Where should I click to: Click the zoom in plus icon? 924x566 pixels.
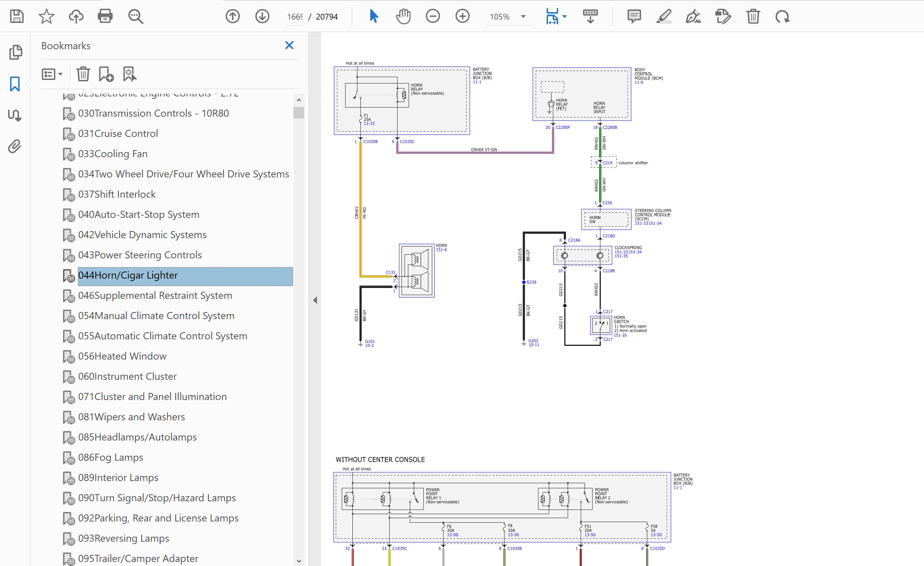pos(462,17)
